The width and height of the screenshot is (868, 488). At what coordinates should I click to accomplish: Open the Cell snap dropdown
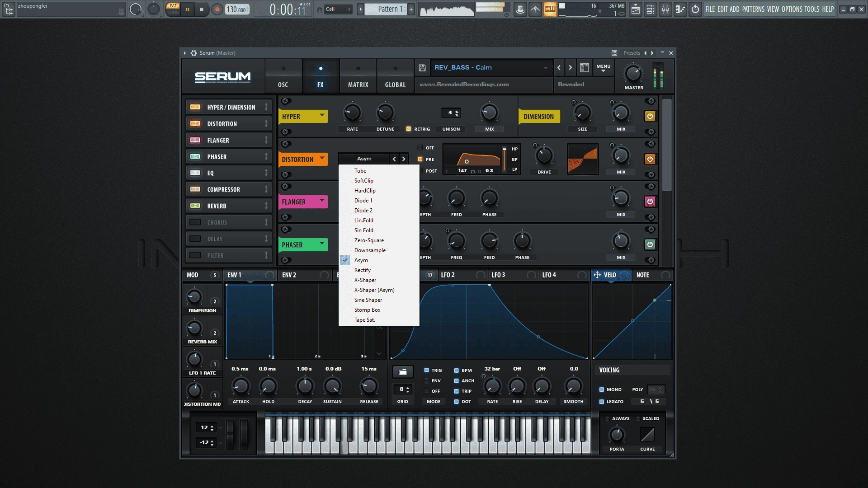click(x=338, y=9)
